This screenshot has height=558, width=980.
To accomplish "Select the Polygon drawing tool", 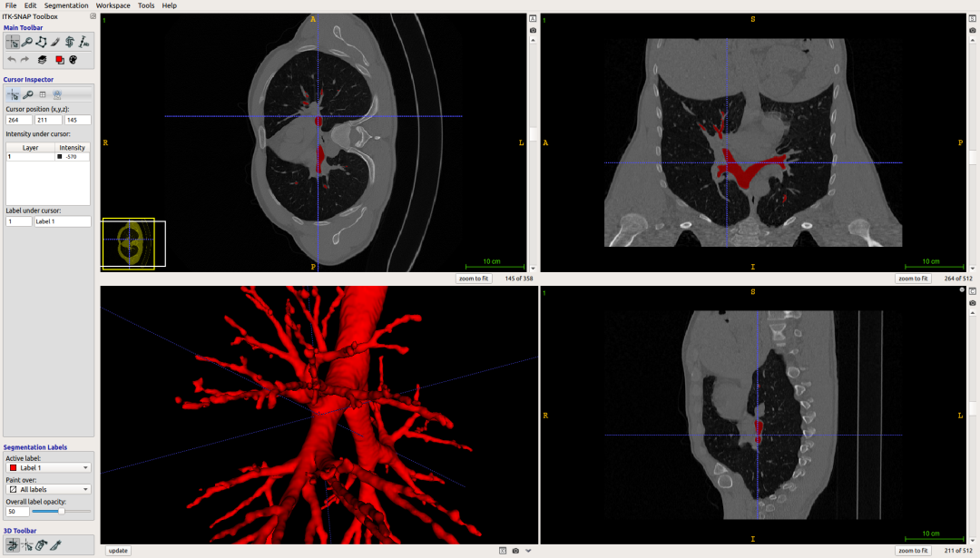I will click(x=42, y=42).
